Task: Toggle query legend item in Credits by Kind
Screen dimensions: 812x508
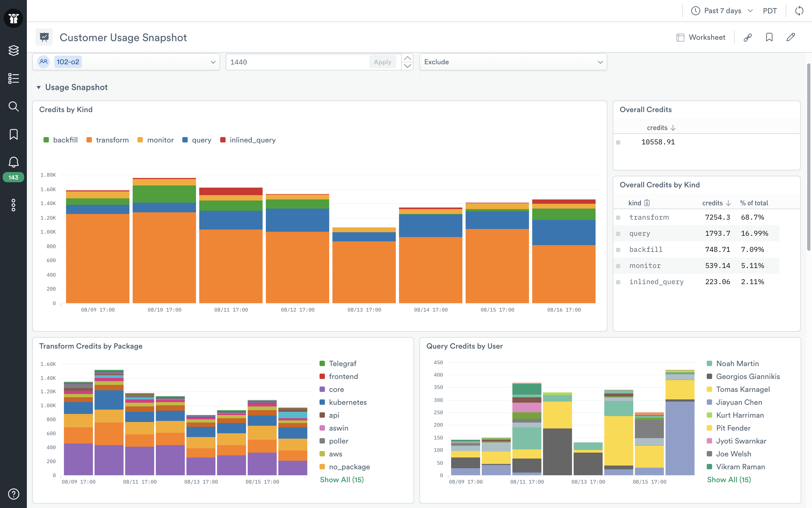Action: pos(197,140)
